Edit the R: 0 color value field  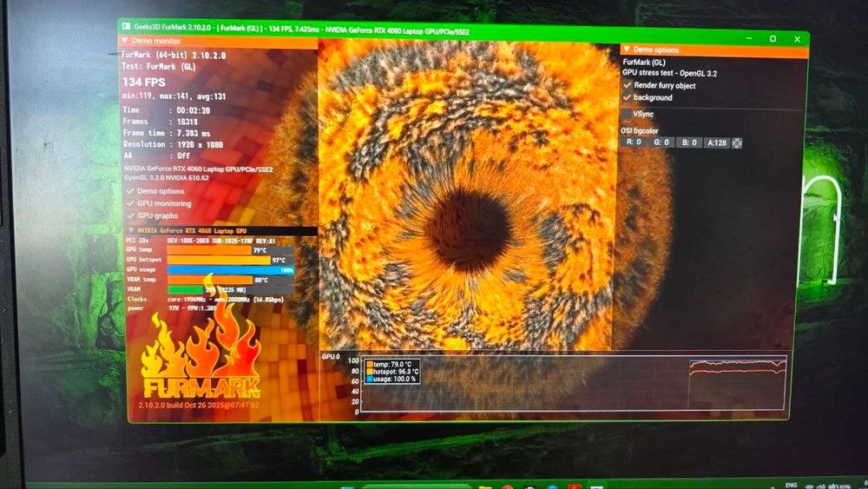pos(634,142)
